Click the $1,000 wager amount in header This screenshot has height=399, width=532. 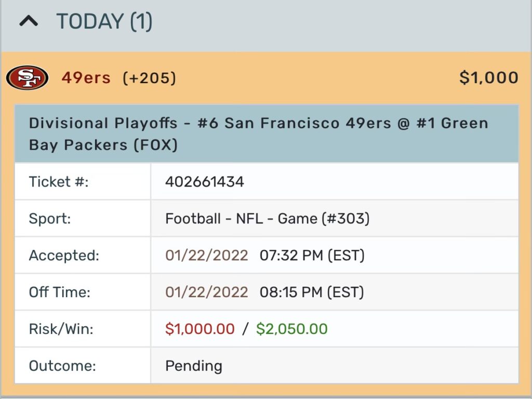tap(488, 78)
